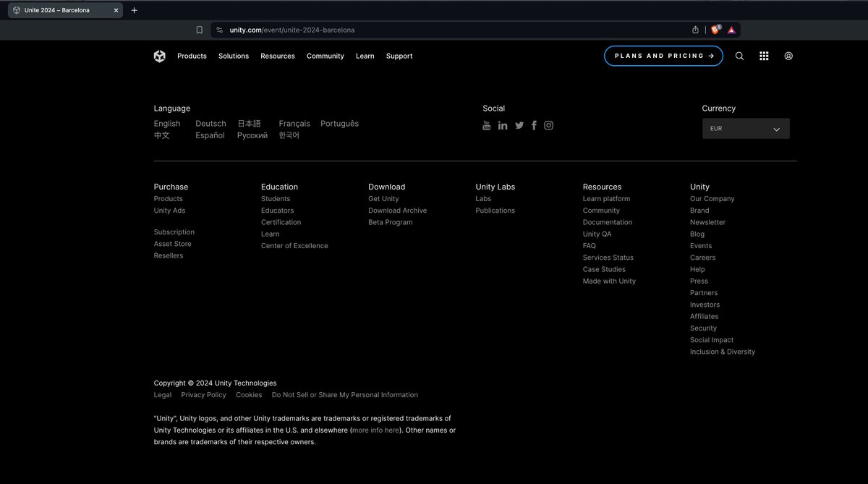
Task: Open the user account profile icon
Action: pos(788,56)
